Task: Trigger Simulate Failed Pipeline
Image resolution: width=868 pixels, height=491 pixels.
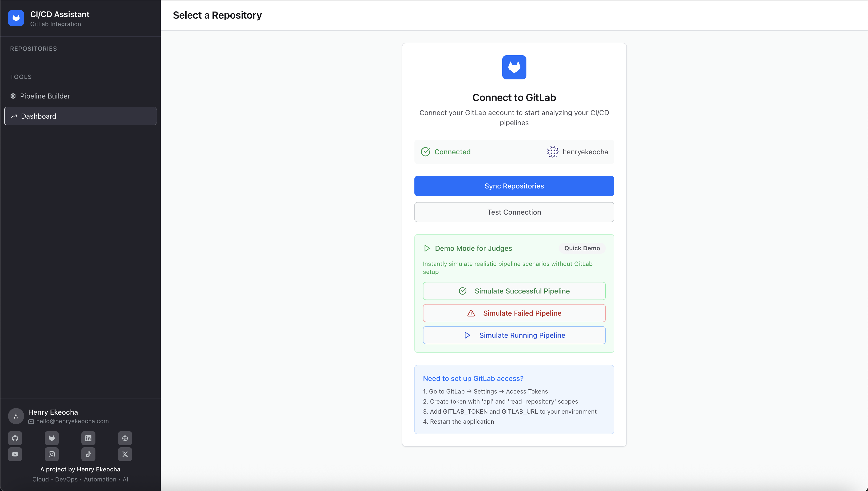Action: [x=514, y=313]
